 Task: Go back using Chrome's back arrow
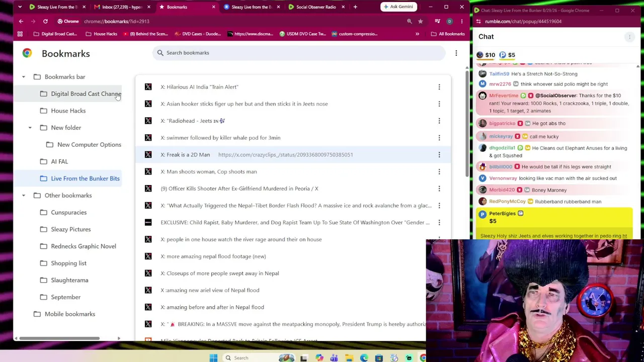(21, 21)
